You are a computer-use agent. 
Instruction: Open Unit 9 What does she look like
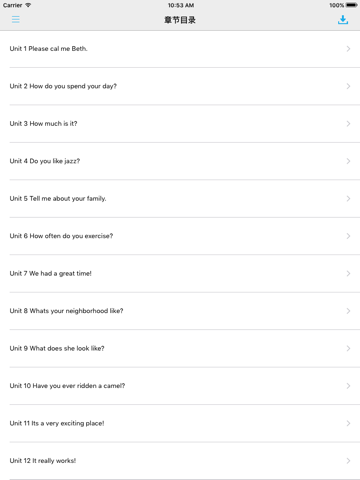click(180, 348)
